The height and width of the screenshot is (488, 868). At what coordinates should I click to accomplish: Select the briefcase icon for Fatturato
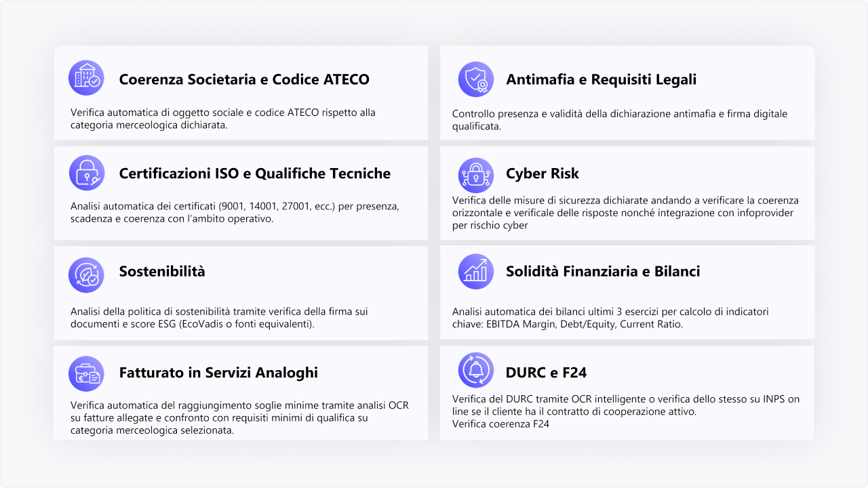tap(86, 373)
